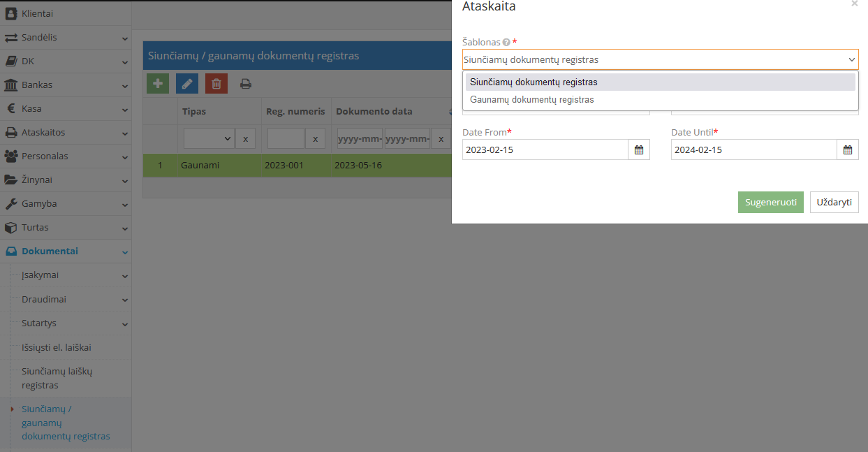Open calendar picker for Date From
This screenshot has height=452, width=868.
coord(639,150)
